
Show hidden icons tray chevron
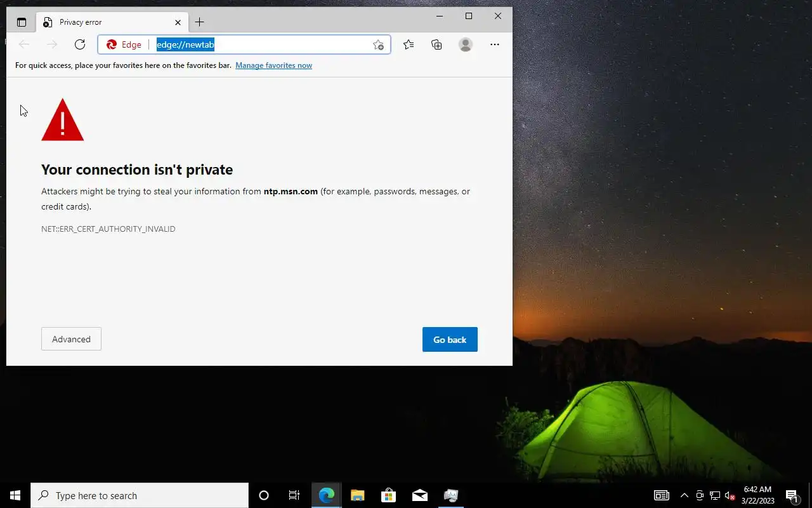pyautogui.click(x=684, y=495)
